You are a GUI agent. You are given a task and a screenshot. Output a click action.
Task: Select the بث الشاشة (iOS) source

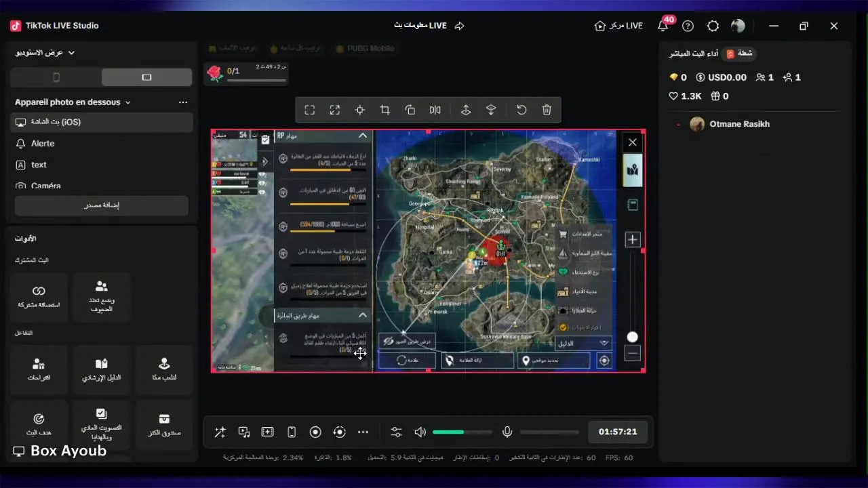coord(102,122)
